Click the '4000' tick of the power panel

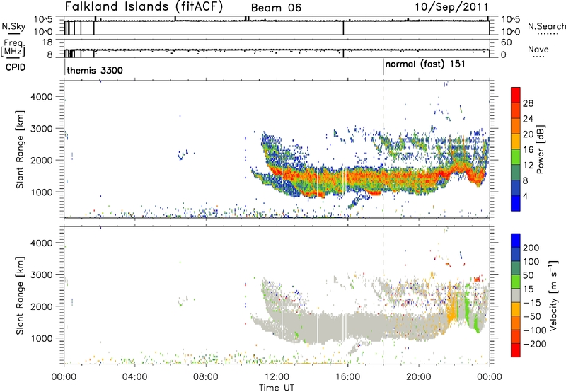coord(41,97)
